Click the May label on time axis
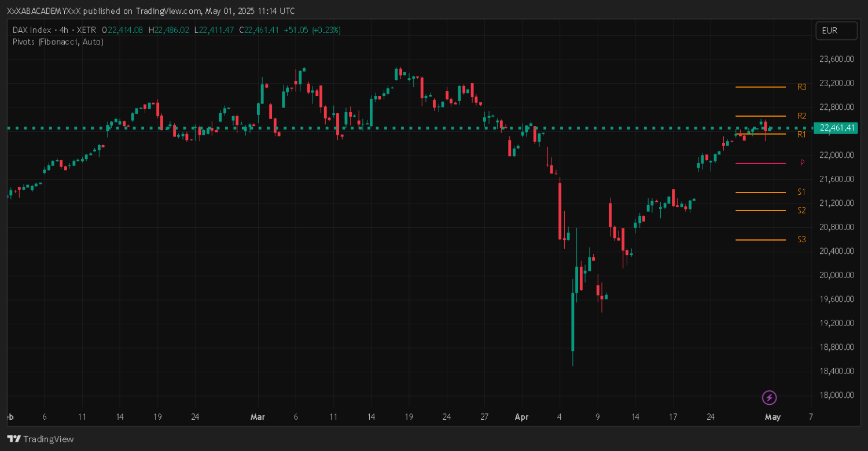 click(773, 416)
